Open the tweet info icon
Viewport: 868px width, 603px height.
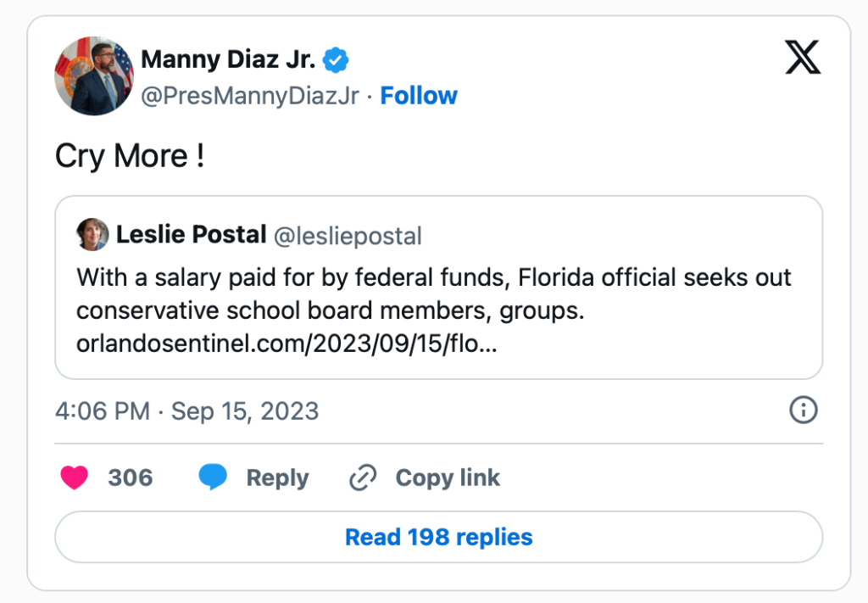coord(803,411)
